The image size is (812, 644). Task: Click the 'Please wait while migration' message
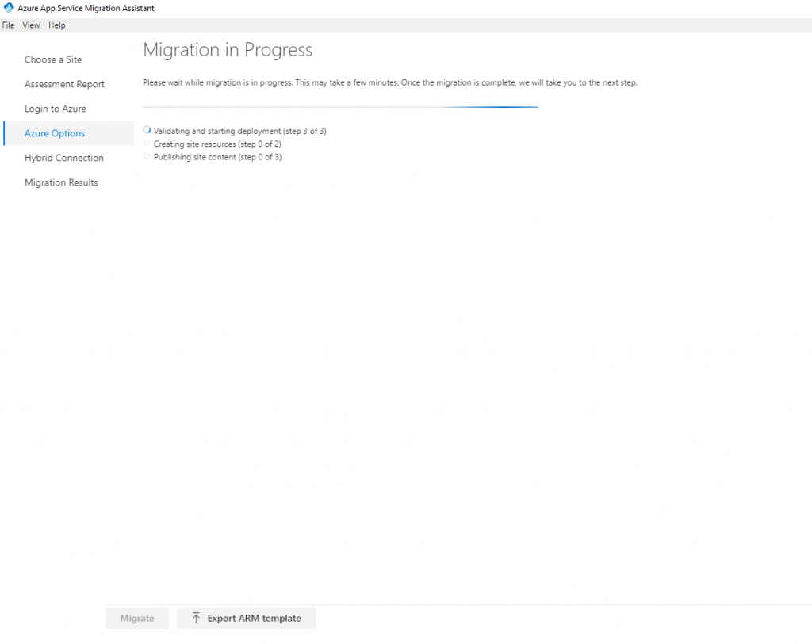point(390,82)
